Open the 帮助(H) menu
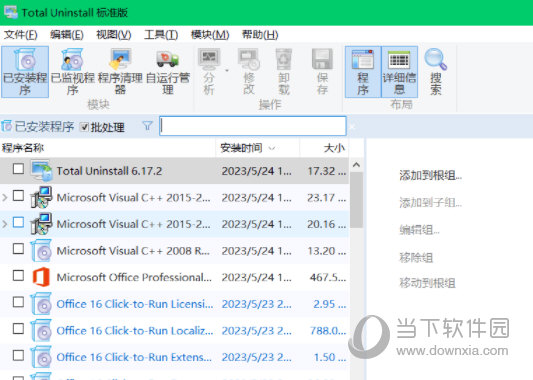This screenshot has width=533, height=380. (260, 34)
